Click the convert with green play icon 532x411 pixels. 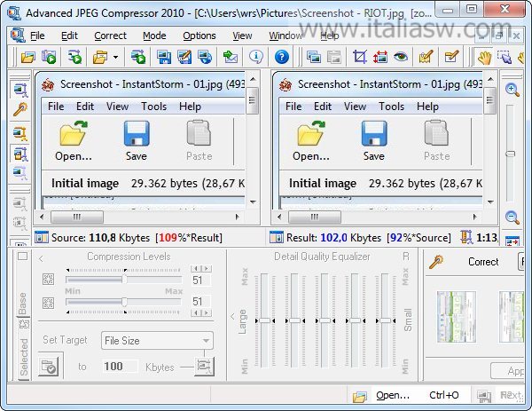coord(74,57)
